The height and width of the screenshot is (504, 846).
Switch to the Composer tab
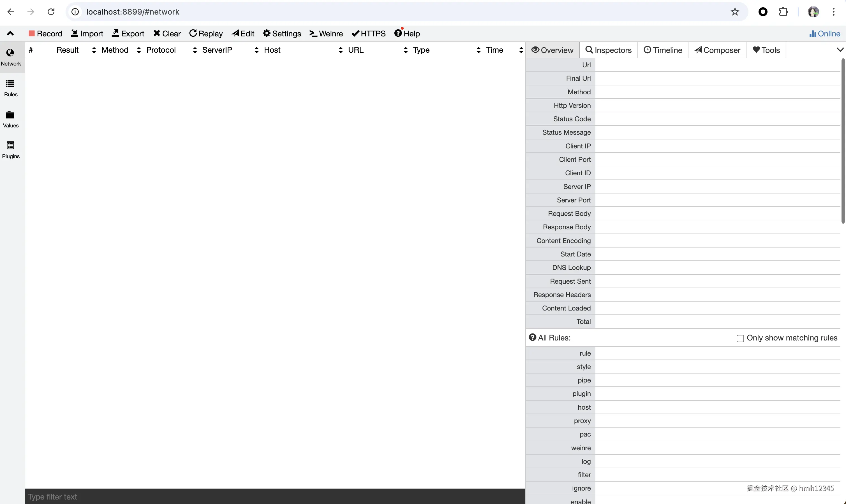pos(717,50)
